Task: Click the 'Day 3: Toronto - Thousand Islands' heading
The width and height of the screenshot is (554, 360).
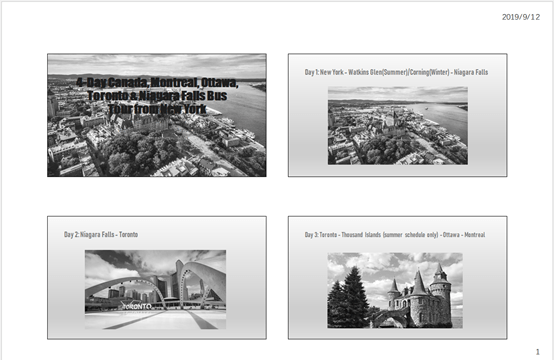Action: click(395, 235)
